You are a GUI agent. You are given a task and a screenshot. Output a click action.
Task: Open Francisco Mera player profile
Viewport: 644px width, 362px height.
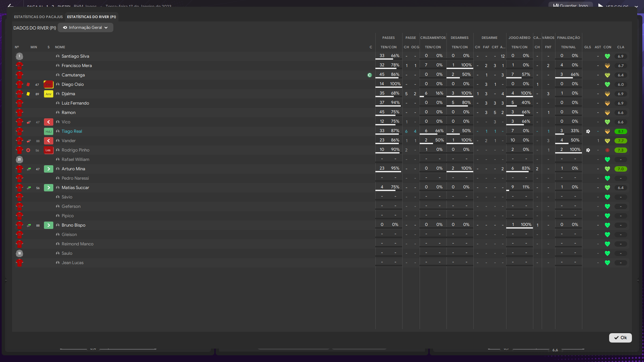point(77,66)
